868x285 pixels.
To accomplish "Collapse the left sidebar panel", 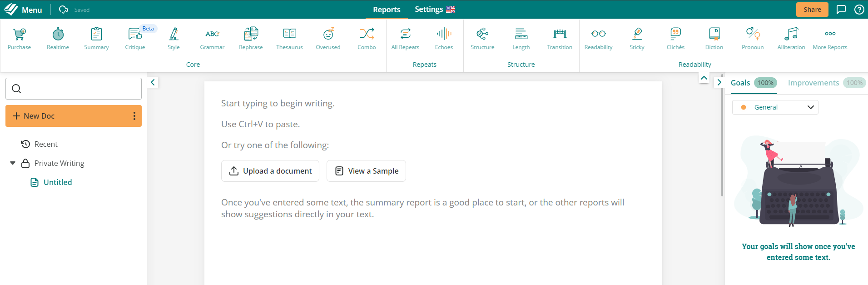I will tap(153, 82).
